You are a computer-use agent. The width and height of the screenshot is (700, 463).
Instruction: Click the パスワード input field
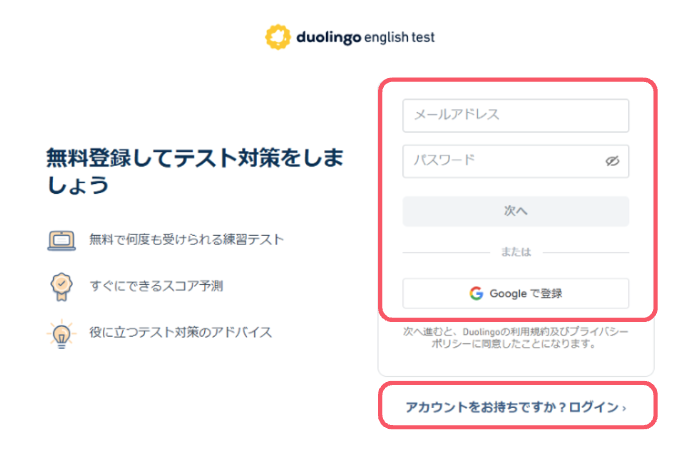click(516, 161)
